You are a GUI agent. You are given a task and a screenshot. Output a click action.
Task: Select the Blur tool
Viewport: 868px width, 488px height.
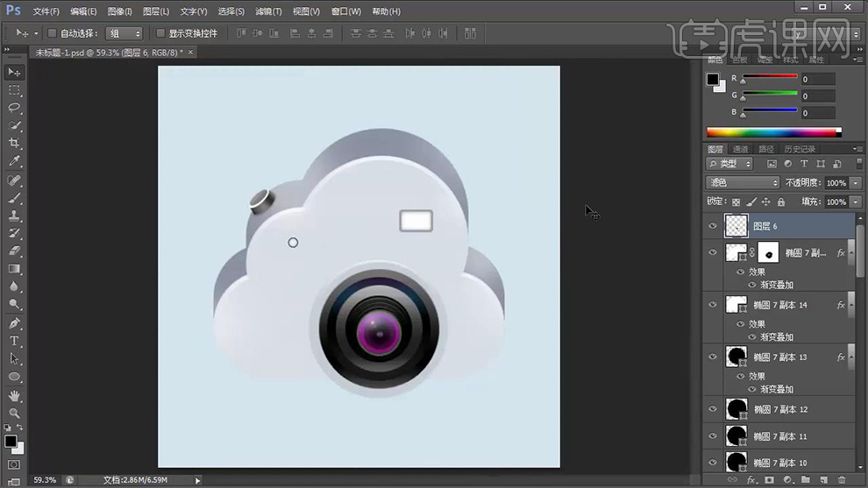(14, 286)
